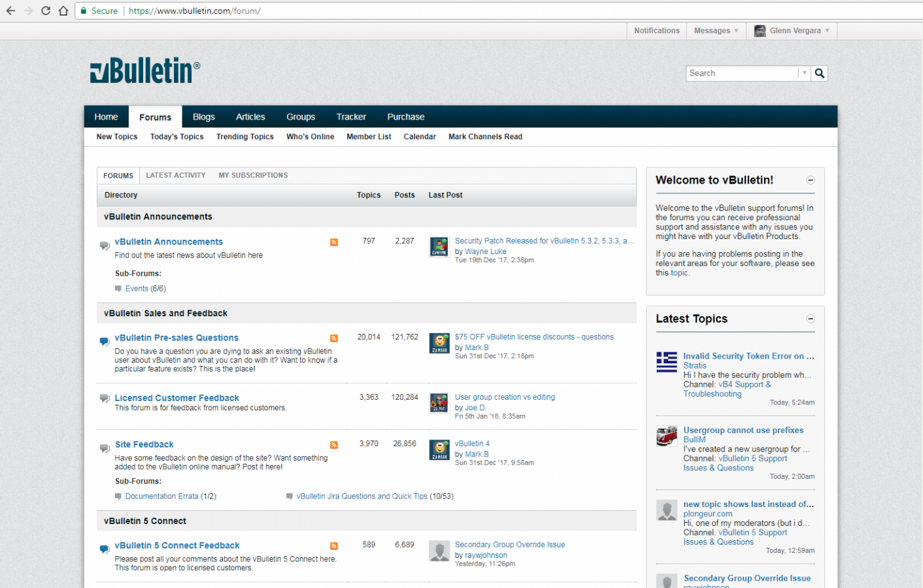Reload the page with the refresh icon

(46, 10)
